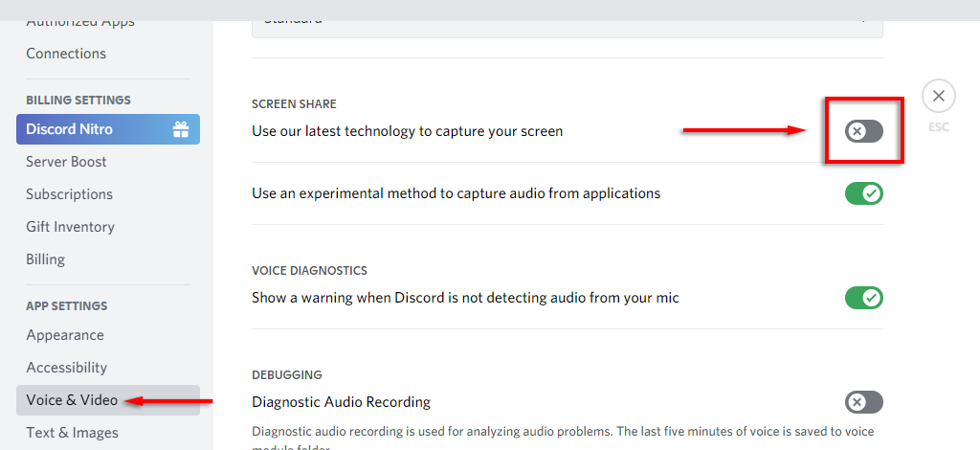The height and width of the screenshot is (450, 980).
Task: Click the Screen Share section heading
Action: pos(294,103)
